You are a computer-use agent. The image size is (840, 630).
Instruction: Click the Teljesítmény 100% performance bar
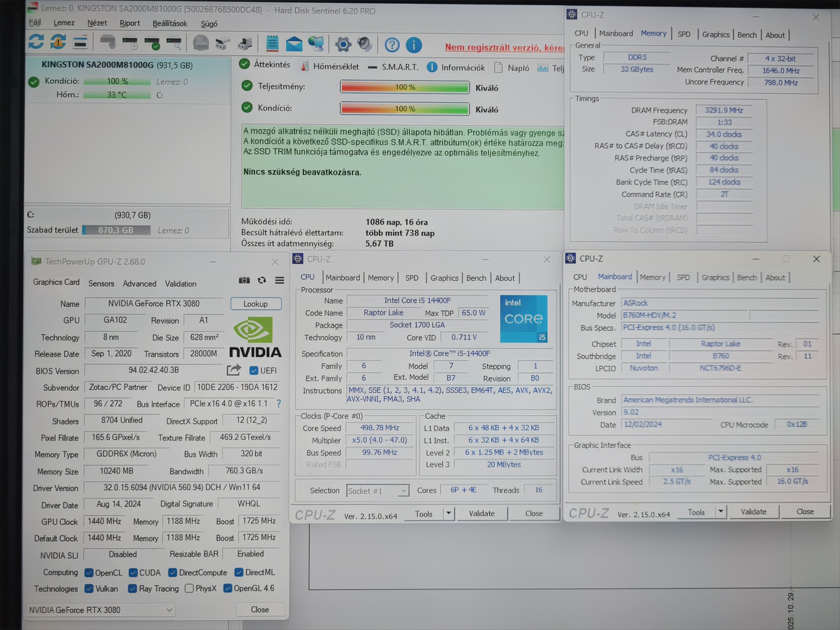point(404,87)
